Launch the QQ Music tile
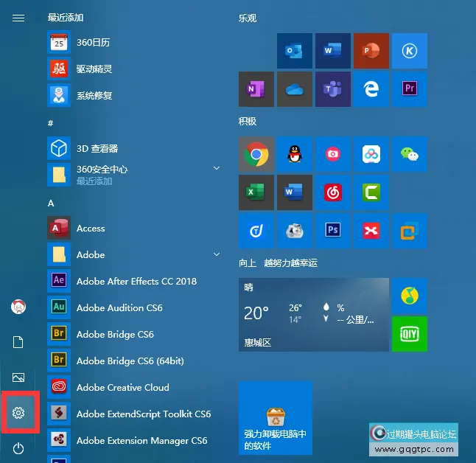Screen dimensions: 476x463 tap(409, 296)
